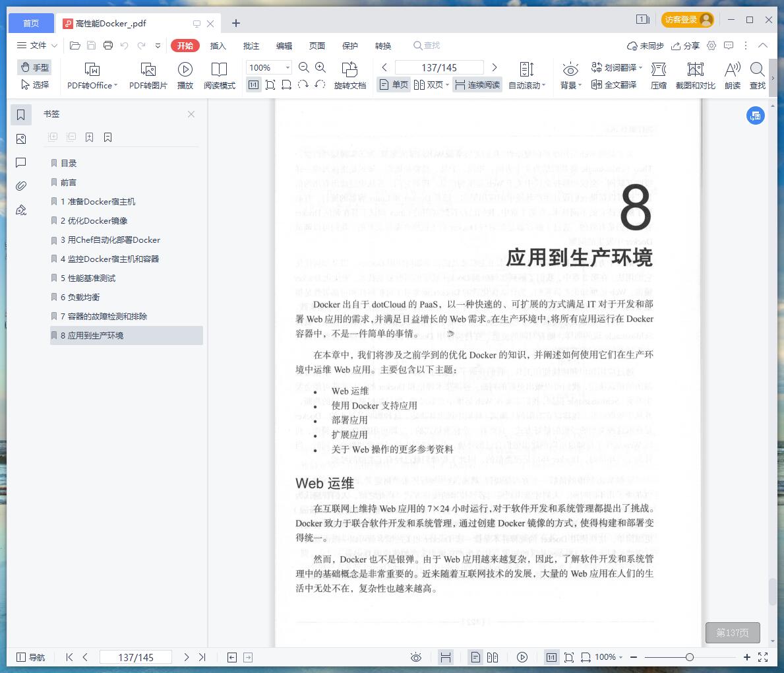The width and height of the screenshot is (784, 673).
Task: Switch to 转换 tab
Action: tap(383, 46)
